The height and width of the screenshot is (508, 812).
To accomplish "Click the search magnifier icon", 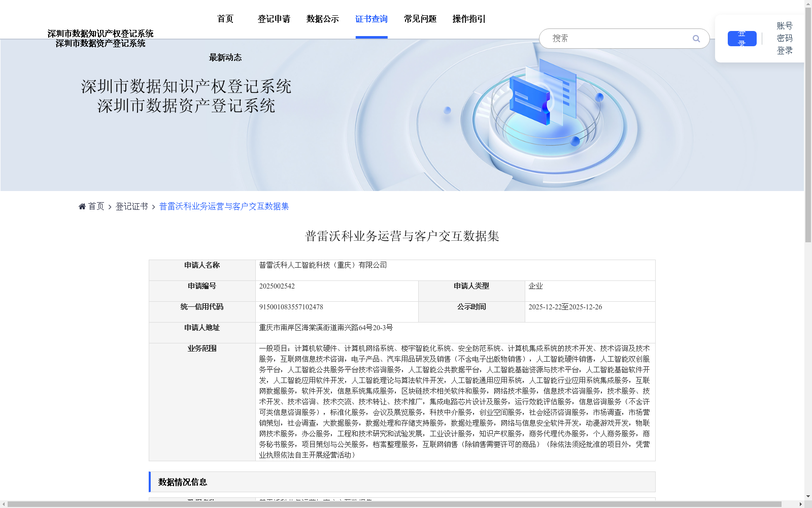I will [696, 39].
